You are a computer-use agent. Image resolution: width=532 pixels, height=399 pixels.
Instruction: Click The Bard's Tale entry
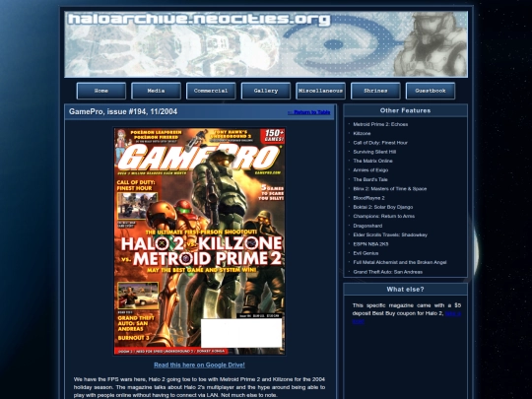point(370,179)
